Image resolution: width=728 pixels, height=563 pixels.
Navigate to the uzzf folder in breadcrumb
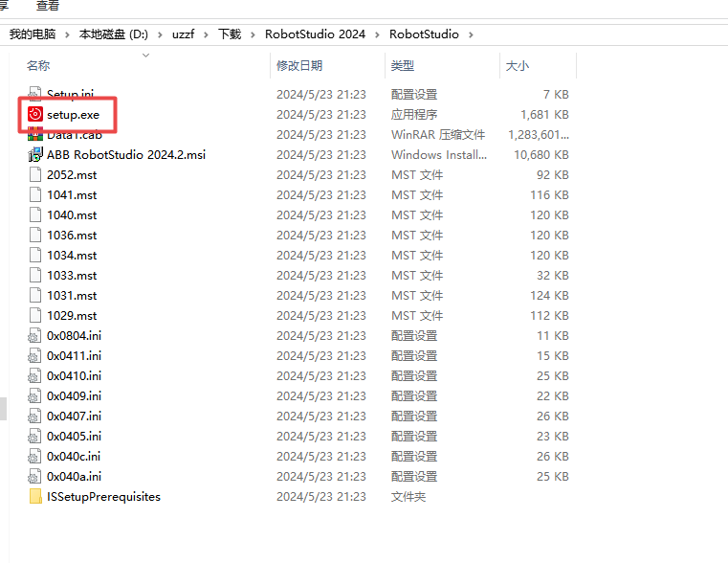click(x=184, y=34)
